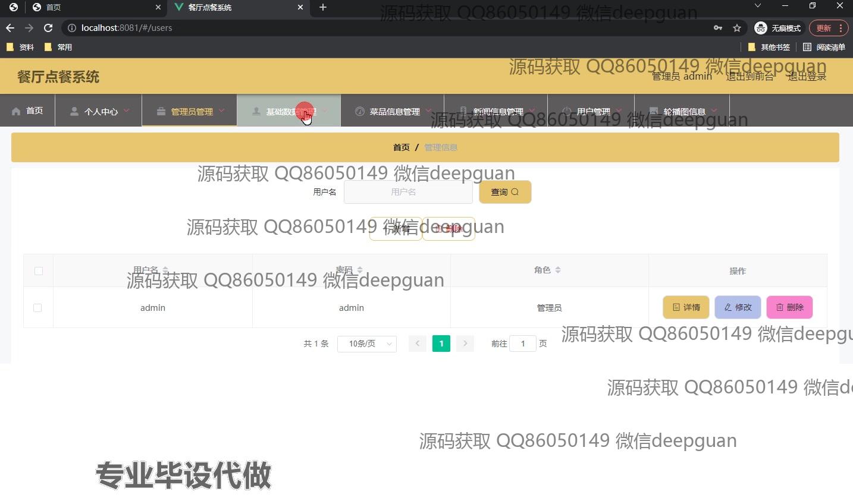Viewport: 853px width, 504px height.
Task: Click the home icon in 首页 menu
Action: click(x=16, y=111)
